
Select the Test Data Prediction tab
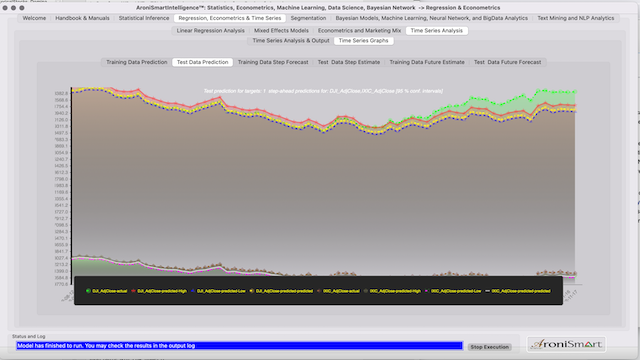click(202, 62)
